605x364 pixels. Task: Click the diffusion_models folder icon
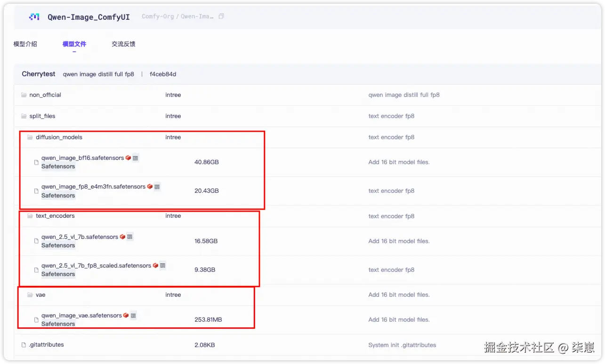pyautogui.click(x=30, y=137)
